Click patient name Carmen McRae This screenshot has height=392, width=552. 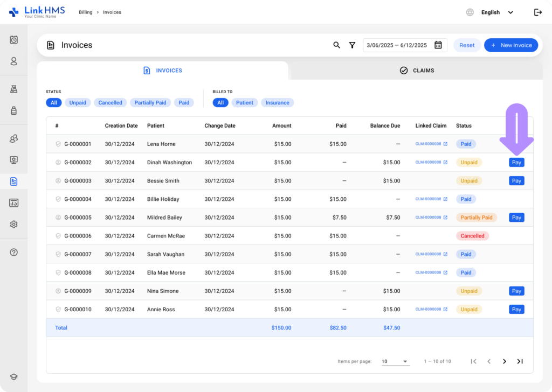pos(166,236)
